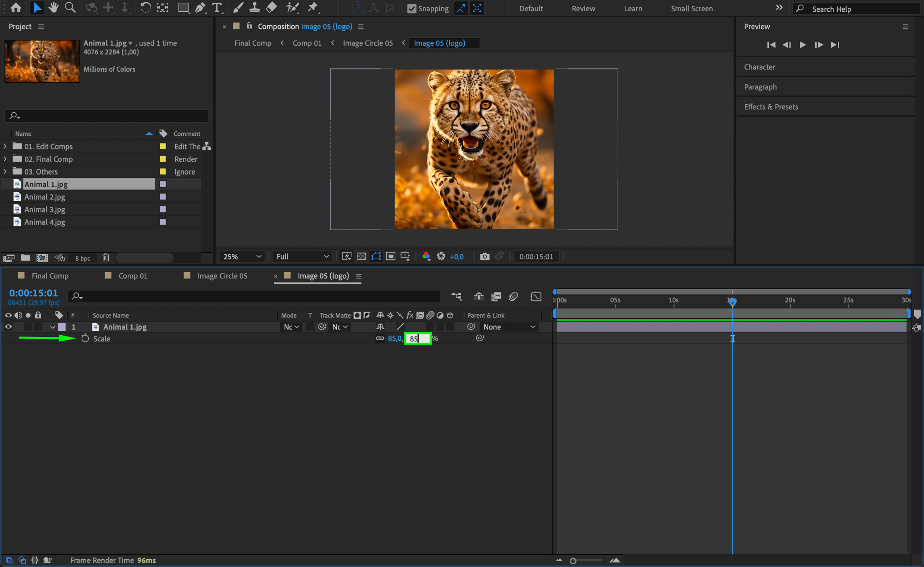Select the Horizontal Type tool
The height and width of the screenshot is (567, 924).
[217, 8]
